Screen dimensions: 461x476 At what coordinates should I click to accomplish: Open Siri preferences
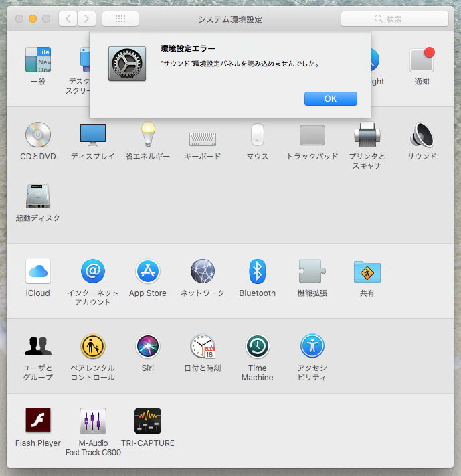coord(147,347)
